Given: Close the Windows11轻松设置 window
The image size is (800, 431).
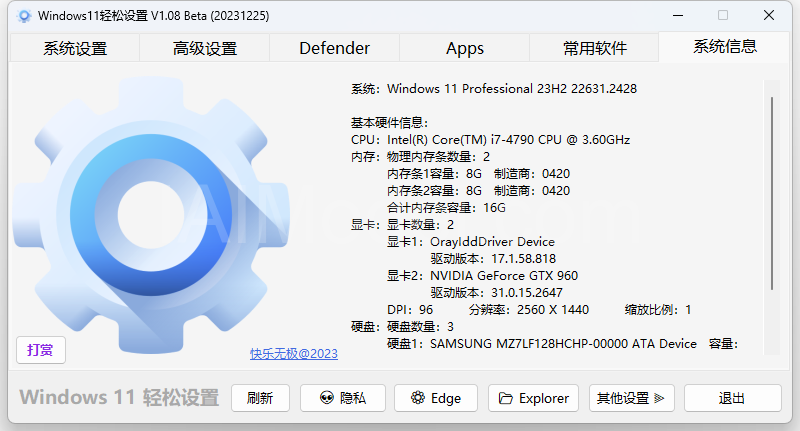Looking at the screenshot, I should pyautogui.click(x=769, y=16).
